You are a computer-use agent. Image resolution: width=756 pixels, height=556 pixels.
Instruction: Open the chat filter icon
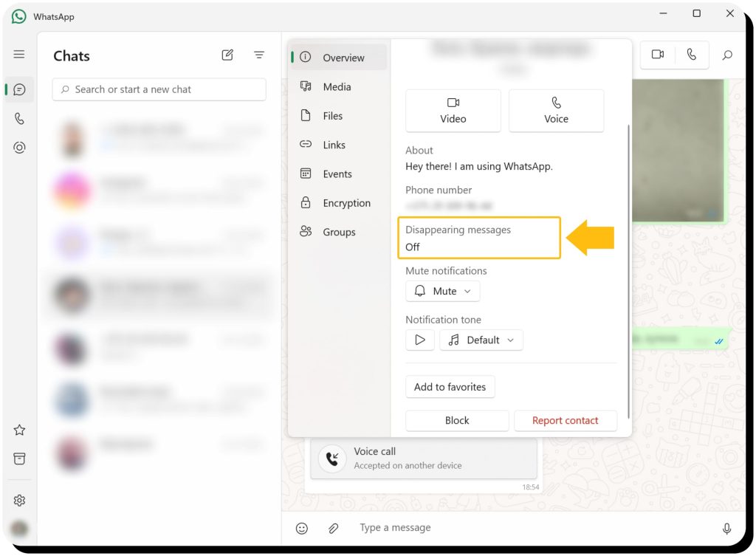click(x=259, y=55)
